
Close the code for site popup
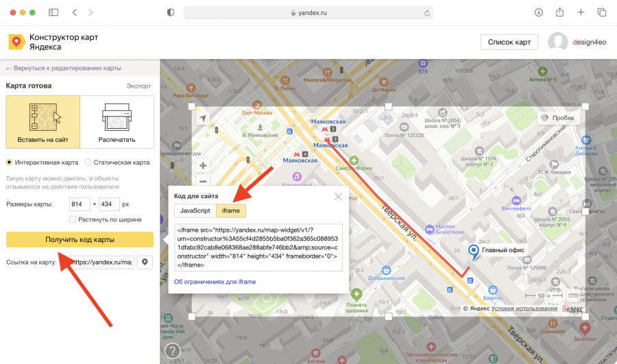click(338, 197)
